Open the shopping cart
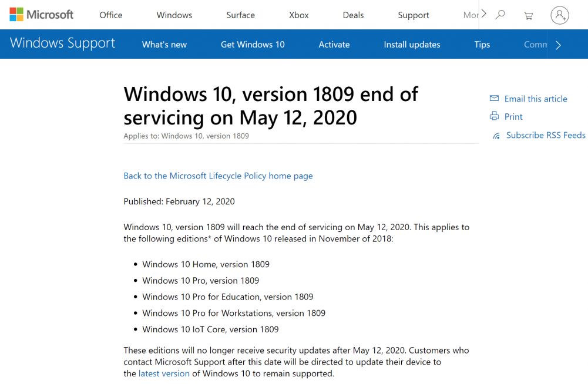The height and width of the screenshot is (384, 588). [x=528, y=15]
